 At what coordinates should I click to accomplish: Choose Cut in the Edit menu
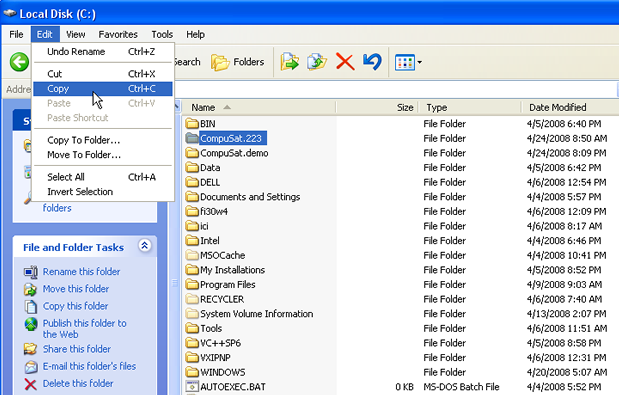point(103,74)
